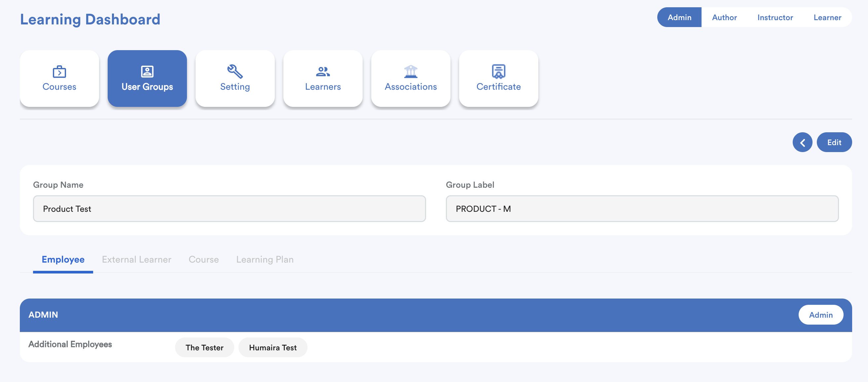Click the Group Label field
Viewport: 868px width, 382px height.
pyautogui.click(x=641, y=209)
